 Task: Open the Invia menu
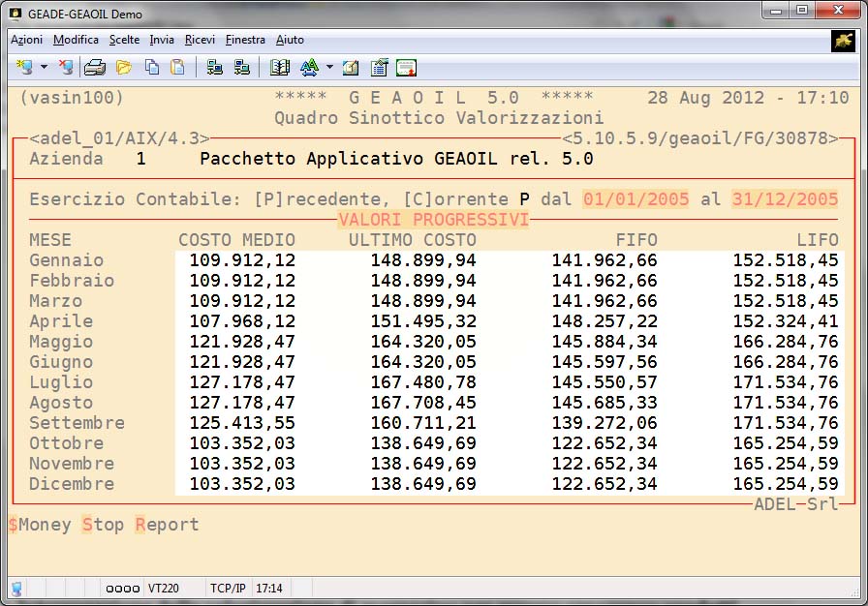coord(162,40)
